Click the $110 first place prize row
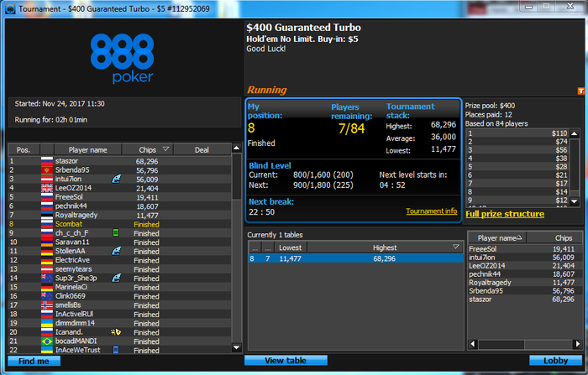Screen dimensions: 588x375 517,133
